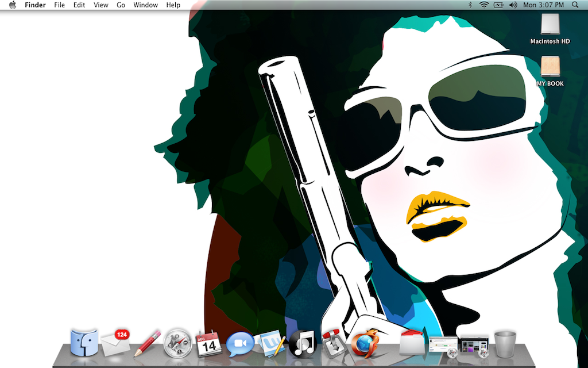Open the File menu

[59, 5]
